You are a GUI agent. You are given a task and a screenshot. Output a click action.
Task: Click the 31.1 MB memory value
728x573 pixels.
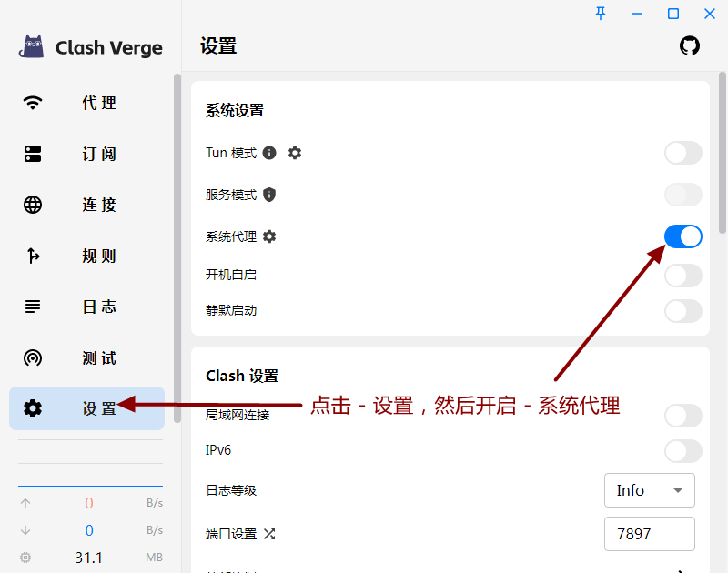88,558
